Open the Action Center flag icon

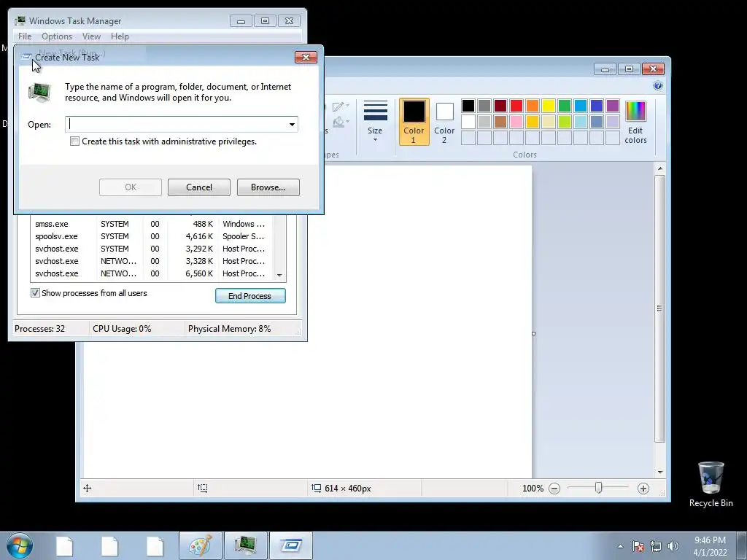pos(638,546)
